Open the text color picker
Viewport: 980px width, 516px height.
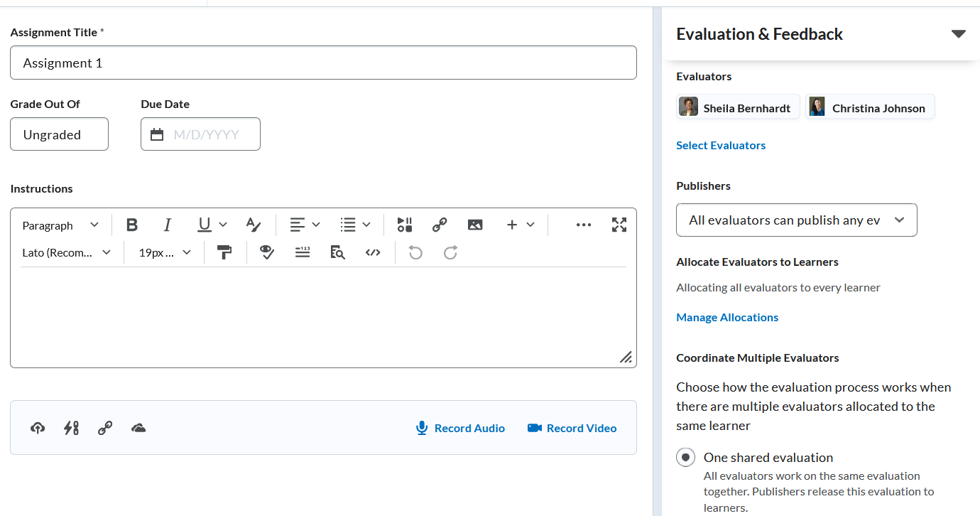pyautogui.click(x=254, y=225)
